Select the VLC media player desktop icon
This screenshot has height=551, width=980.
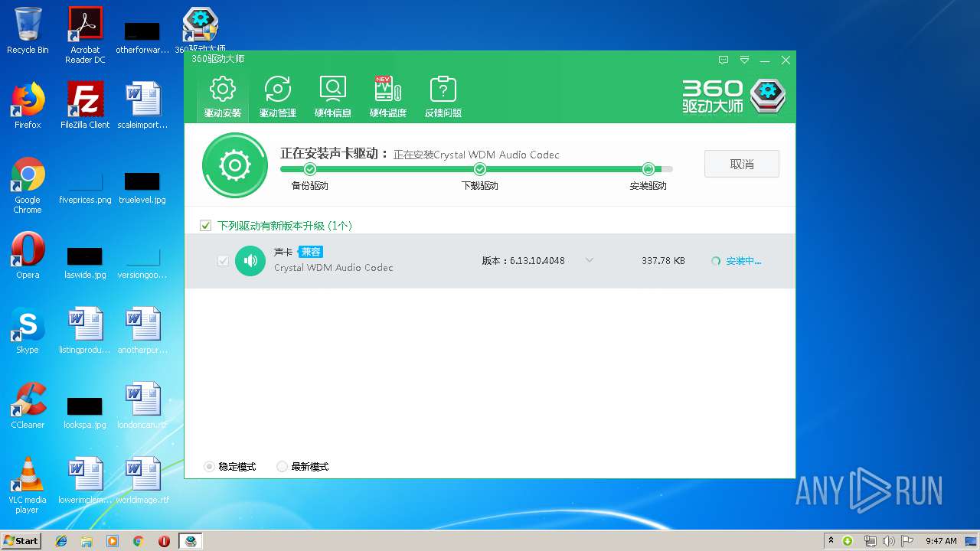click(28, 485)
